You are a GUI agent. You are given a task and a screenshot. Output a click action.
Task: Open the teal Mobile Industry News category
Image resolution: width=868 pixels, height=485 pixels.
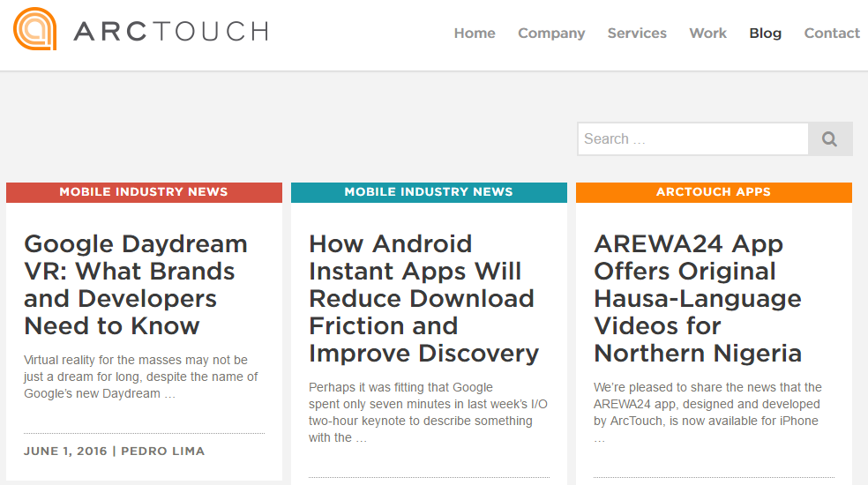429,192
